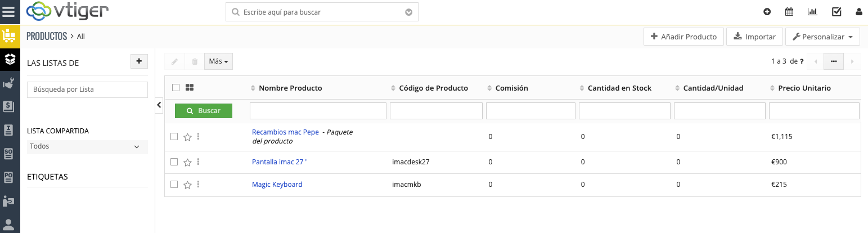This screenshot has height=233, width=868.
Task: Open the tasks checkmark icon
Action: click(x=836, y=12)
